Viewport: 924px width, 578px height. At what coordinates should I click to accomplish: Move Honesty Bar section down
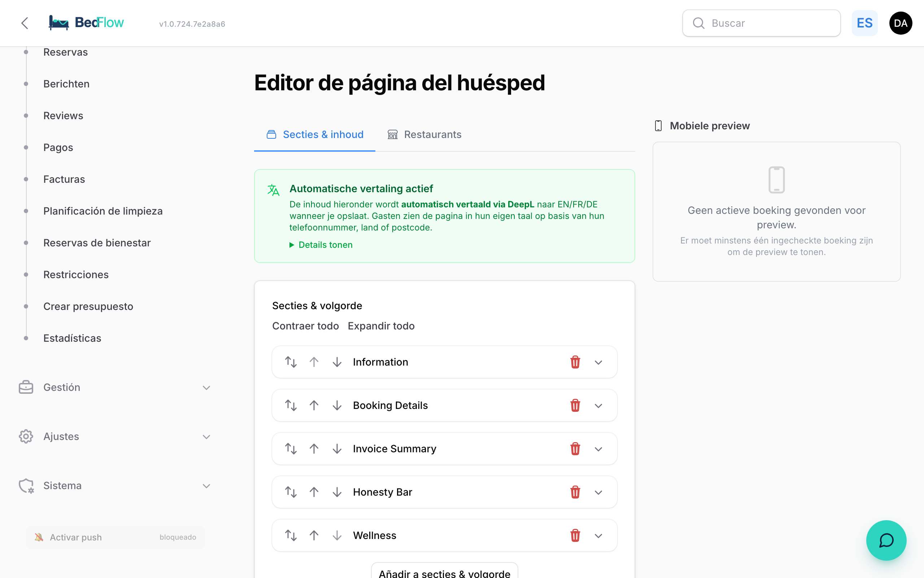[x=337, y=492]
